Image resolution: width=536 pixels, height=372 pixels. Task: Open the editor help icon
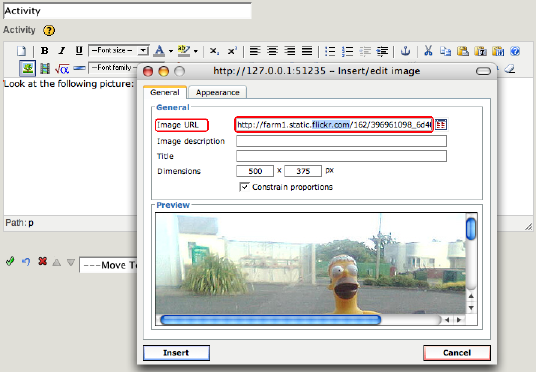(x=515, y=51)
